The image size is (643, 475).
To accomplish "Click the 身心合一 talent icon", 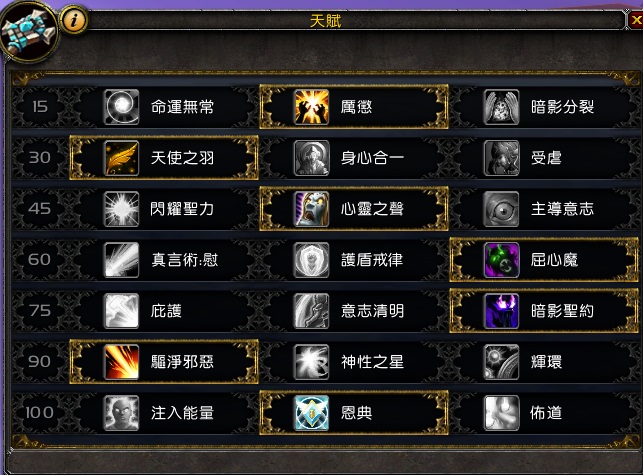I will [x=312, y=158].
